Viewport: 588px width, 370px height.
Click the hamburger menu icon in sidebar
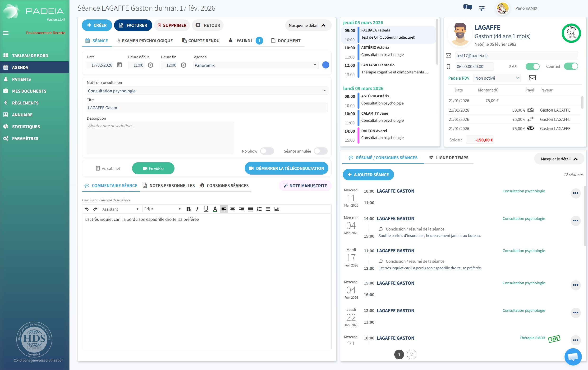(x=6, y=33)
